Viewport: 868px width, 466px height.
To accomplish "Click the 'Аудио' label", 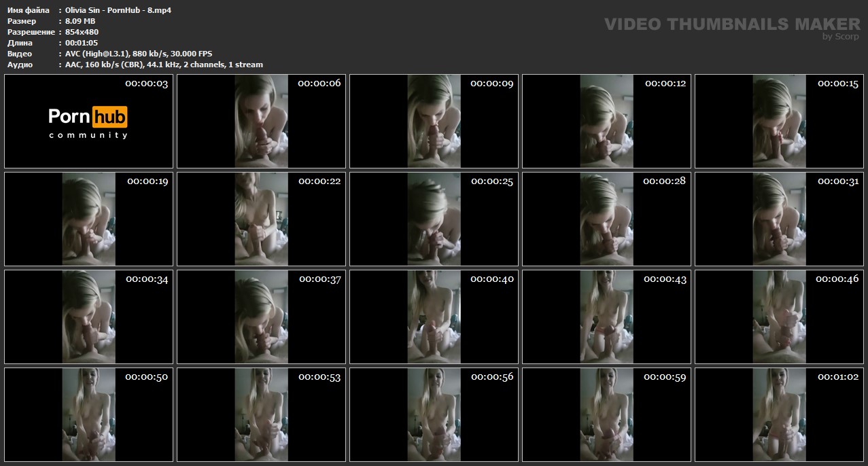I will click(19, 65).
